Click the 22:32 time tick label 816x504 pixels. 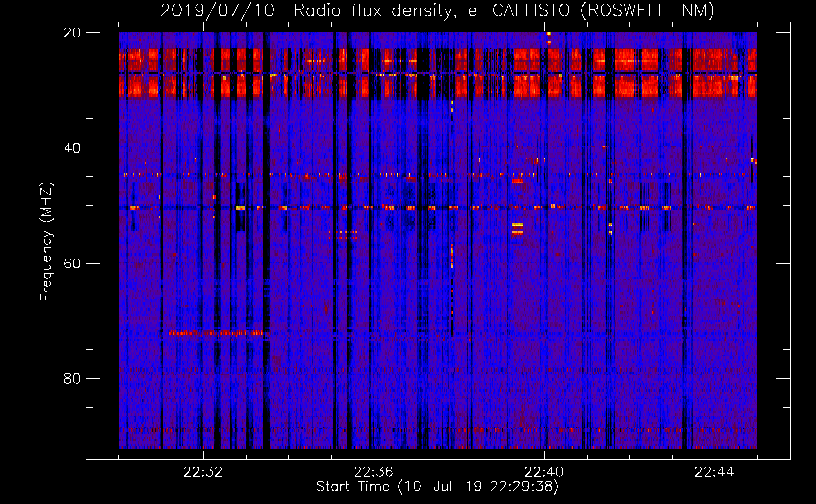[x=203, y=472]
